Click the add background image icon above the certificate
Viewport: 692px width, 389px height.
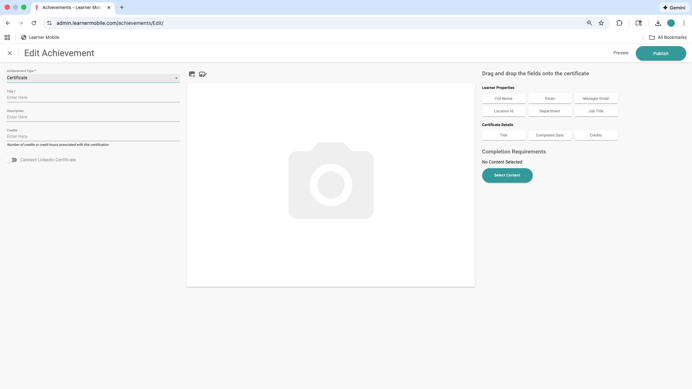pyautogui.click(x=192, y=74)
